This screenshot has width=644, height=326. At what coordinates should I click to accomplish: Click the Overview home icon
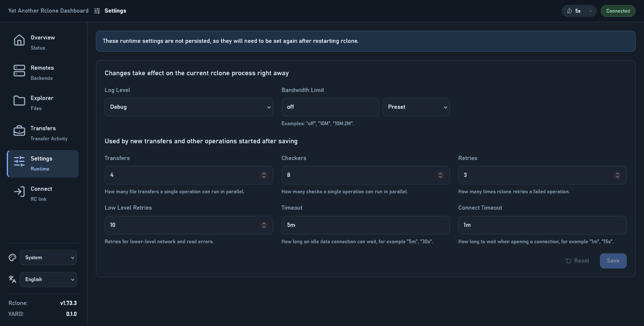click(x=19, y=40)
